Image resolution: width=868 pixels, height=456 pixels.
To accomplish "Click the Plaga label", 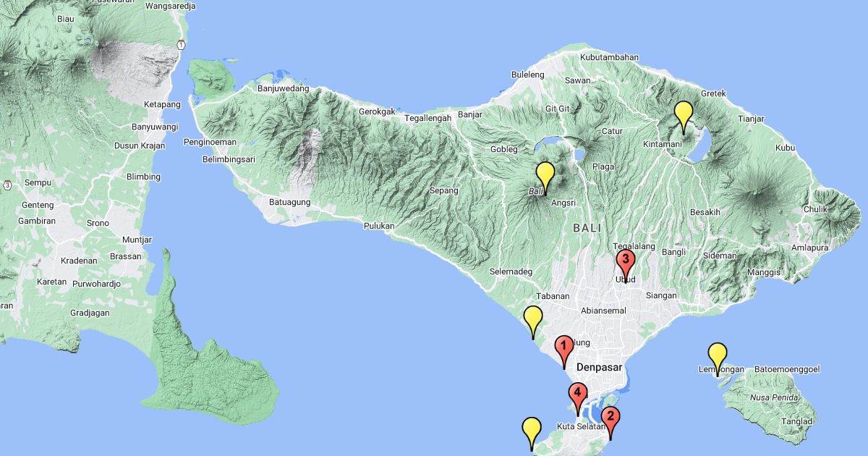I will pyautogui.click(x=603, y=166).
